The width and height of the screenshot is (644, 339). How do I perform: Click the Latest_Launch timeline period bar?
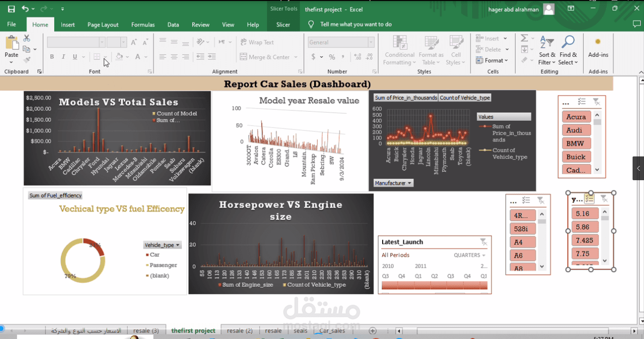pyautogui.click(x=434, y=285)
